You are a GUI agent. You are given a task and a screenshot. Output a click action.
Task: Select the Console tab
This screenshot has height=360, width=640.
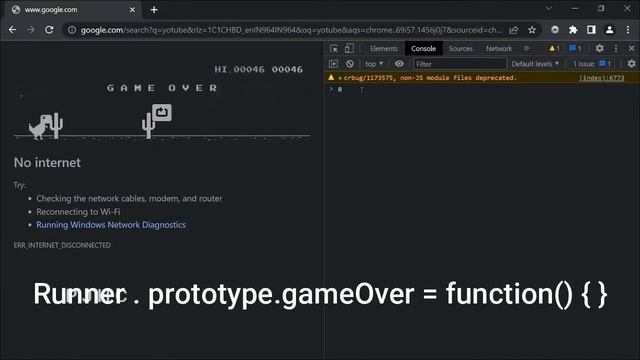click(423, 49)
